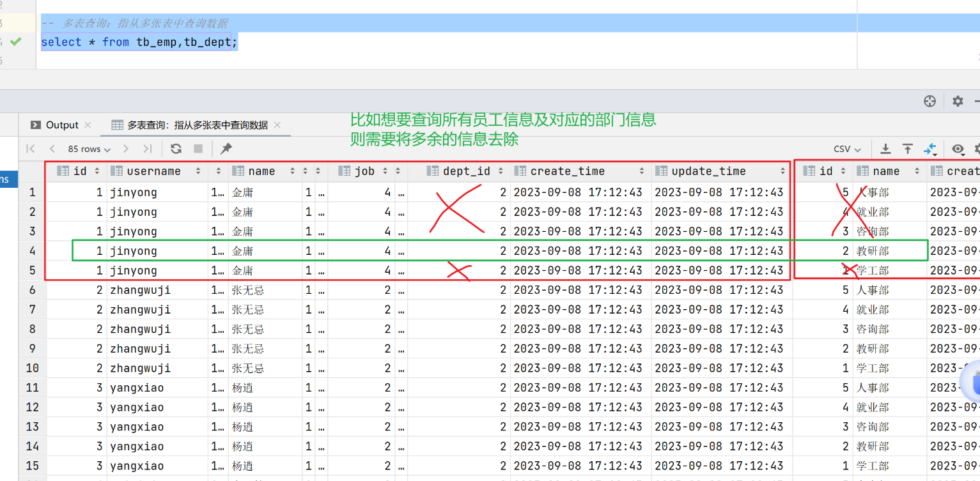Close the Output tab
This screenshot has height=481, width=980.
point(88,125)
